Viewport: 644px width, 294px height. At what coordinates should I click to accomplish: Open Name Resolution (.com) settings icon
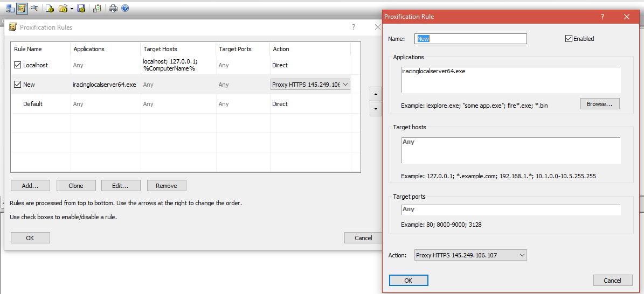pyautogui.click(x=35, y=8)
